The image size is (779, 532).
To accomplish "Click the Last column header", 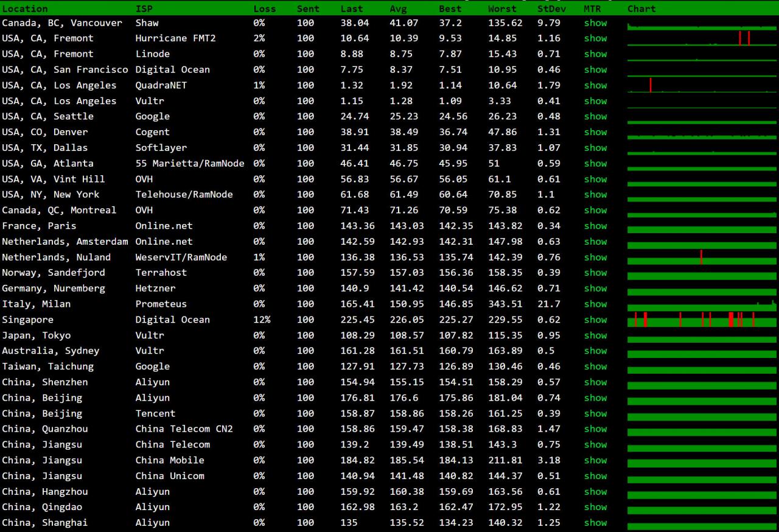I will pos(352,9).
